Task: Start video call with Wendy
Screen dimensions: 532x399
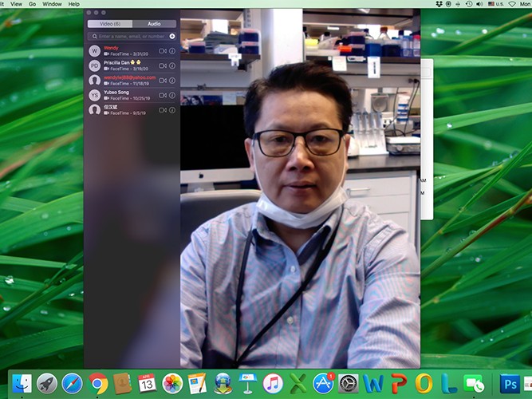Action: point(163,51)
